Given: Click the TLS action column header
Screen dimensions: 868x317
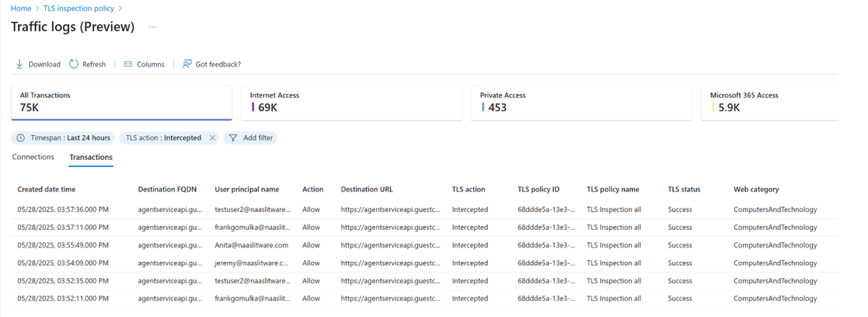Looking at the screenshot, I should pos(468,189).
